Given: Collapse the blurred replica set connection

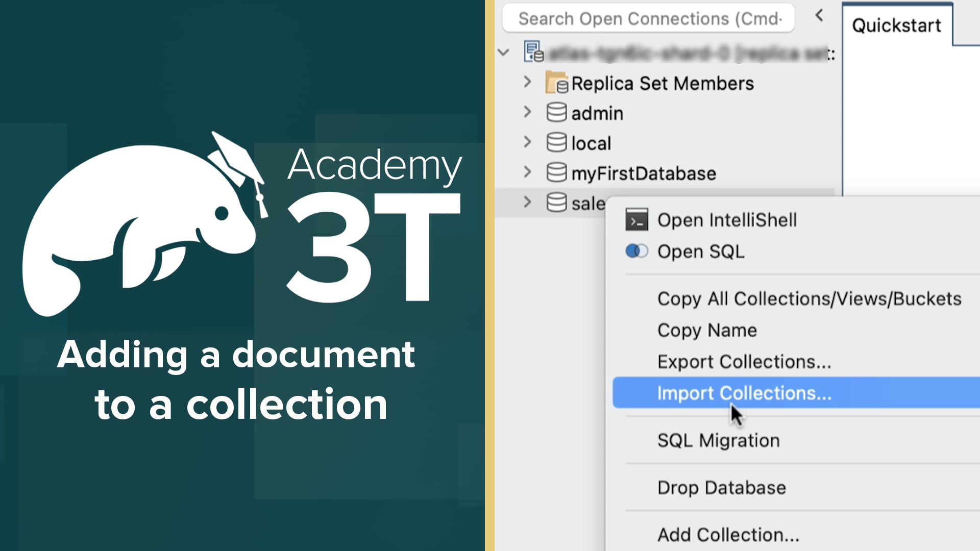Looking at the screenshot, I should (x=504, y=53).
